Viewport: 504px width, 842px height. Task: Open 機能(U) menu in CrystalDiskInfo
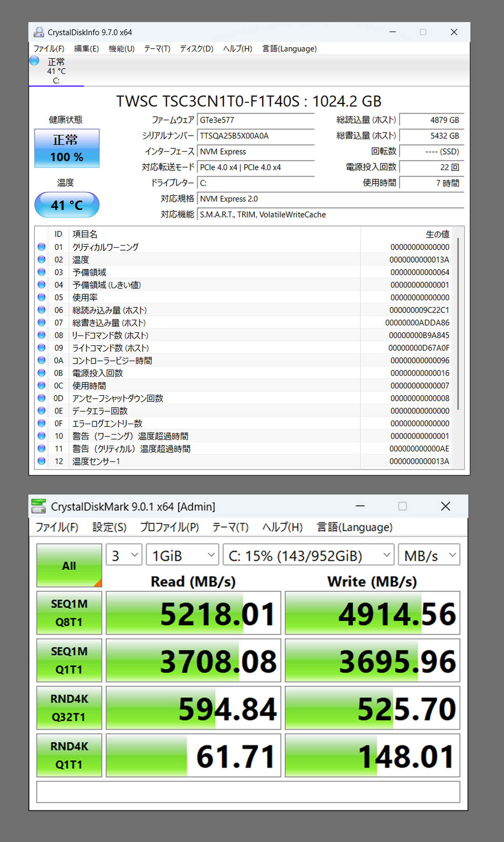tap(122, 49)
